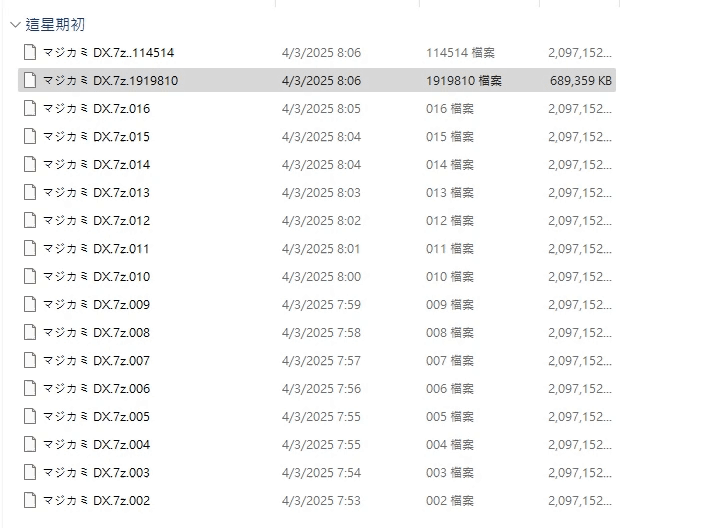Screen dimensions: 712x528
Task: Select file named マジカミ DX.7z.012
Action: [96, 220]
